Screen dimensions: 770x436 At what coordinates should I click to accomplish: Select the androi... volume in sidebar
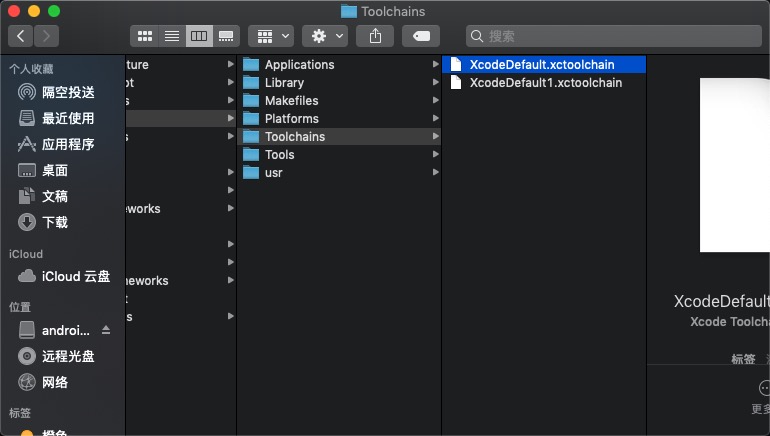(x=55, y=330)
